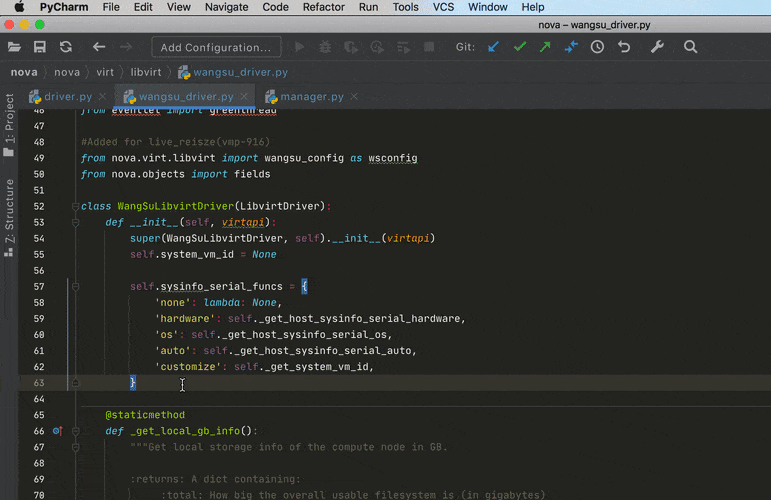Click the Rollback undo arrow icon
This screenshot has height=500, width=771.
coord(624,47)
